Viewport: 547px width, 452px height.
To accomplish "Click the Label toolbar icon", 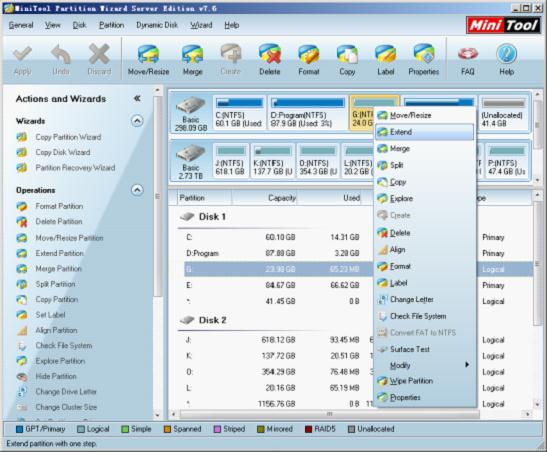I will coord(385,59).
